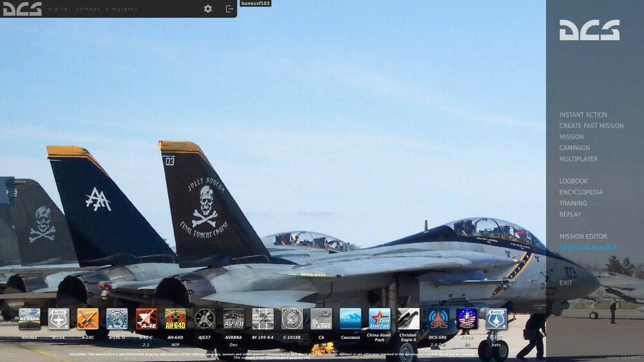Exit the game via EXIT
This screenshot has height=362, width=644.
(x=565, y=283)
